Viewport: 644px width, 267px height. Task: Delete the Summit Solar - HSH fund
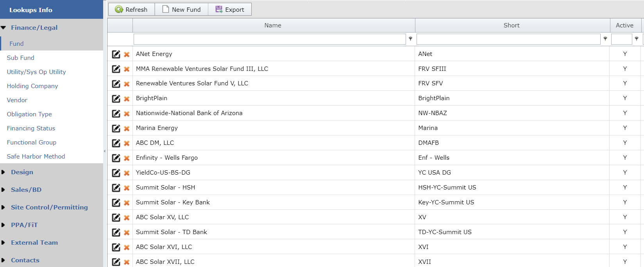pyautogui.click(x=127, y=188)
